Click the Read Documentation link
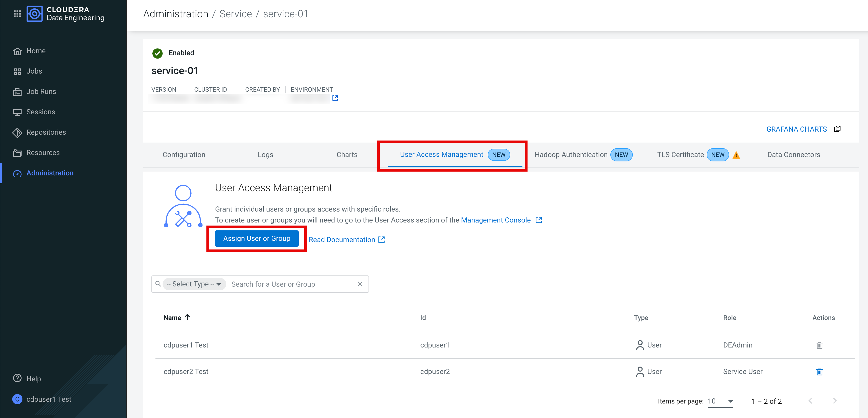868x418 pixels. 342,240
